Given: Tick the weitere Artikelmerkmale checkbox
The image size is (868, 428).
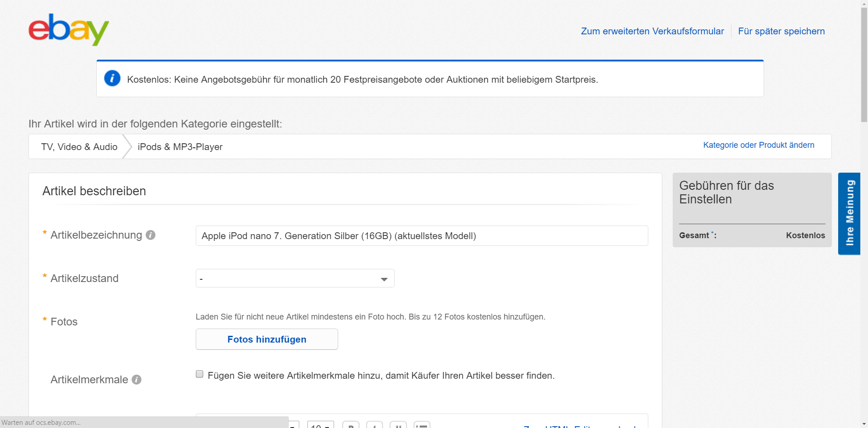Looking at the screenshot, I should coord(199,374).
